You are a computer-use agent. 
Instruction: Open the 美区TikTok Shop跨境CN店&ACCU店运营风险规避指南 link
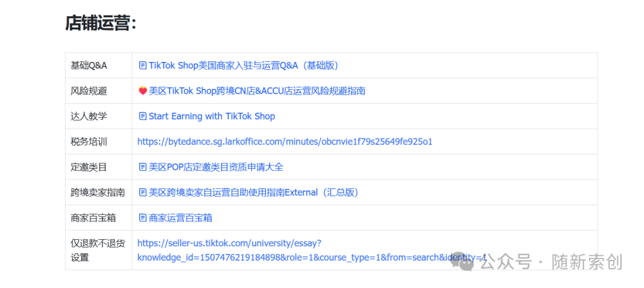point(257,91)
